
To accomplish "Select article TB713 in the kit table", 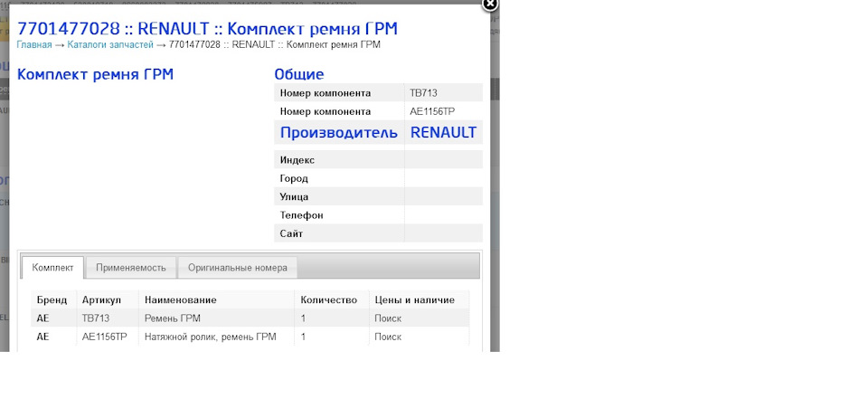I will (x=96, y=318).
